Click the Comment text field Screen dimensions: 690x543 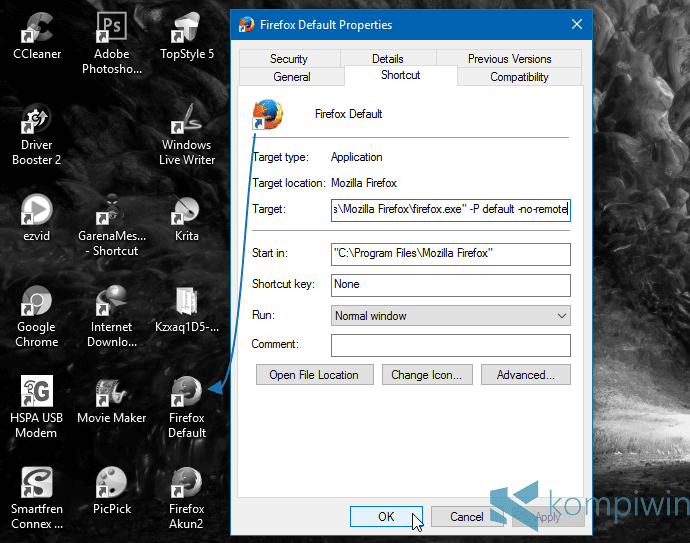click(x=451, y=345)
